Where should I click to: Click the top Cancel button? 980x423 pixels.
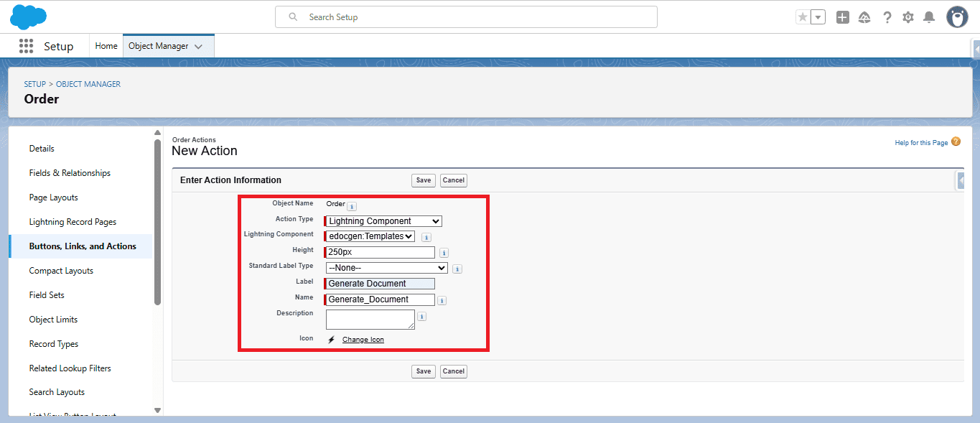454,180
